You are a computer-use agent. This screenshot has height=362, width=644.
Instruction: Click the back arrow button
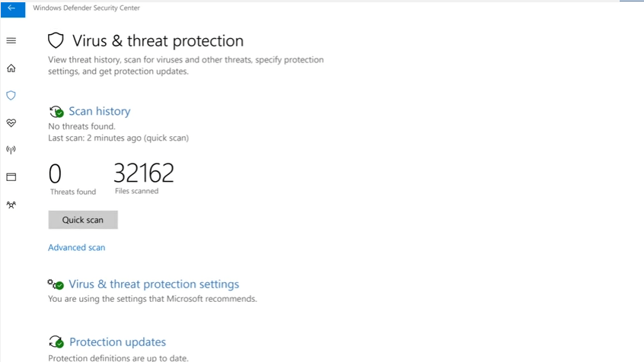coord(12,8)
